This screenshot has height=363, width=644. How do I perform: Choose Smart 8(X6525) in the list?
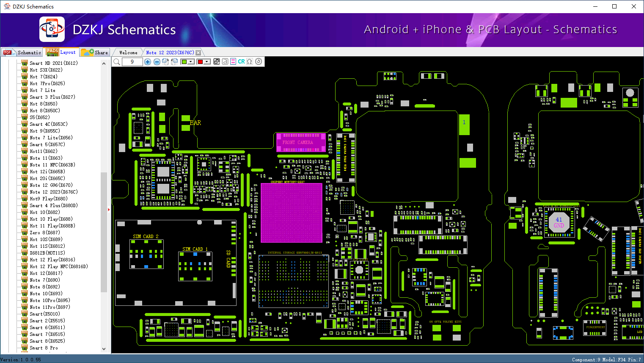[47, 341]
